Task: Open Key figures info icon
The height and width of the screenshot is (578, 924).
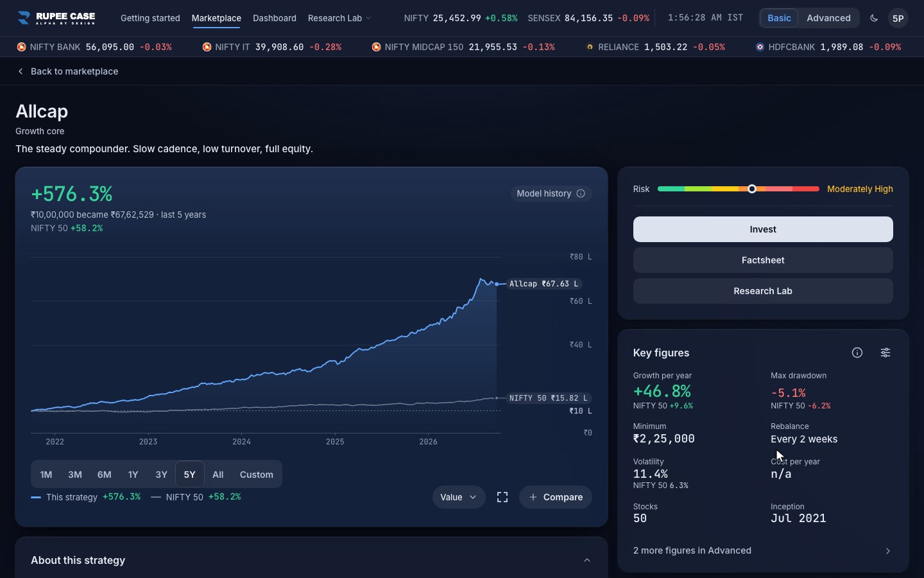Action: 857,353
